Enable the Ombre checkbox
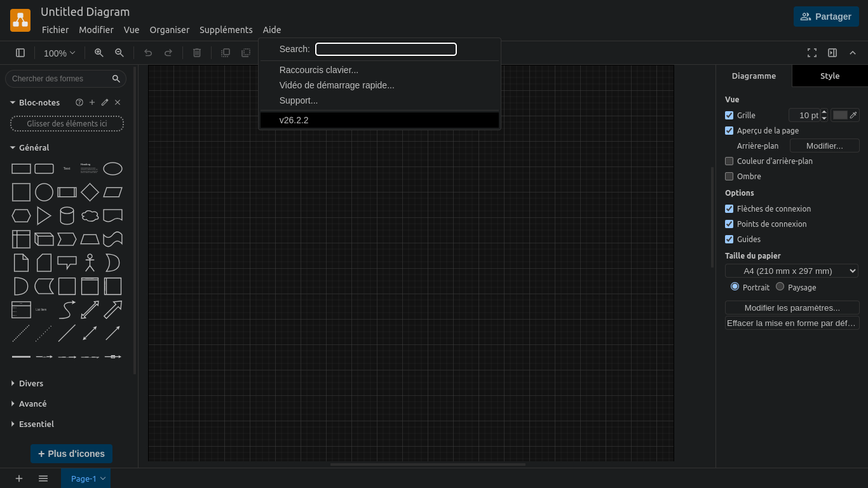The height and width of the screenshot is (488, 868). (729, 176)
